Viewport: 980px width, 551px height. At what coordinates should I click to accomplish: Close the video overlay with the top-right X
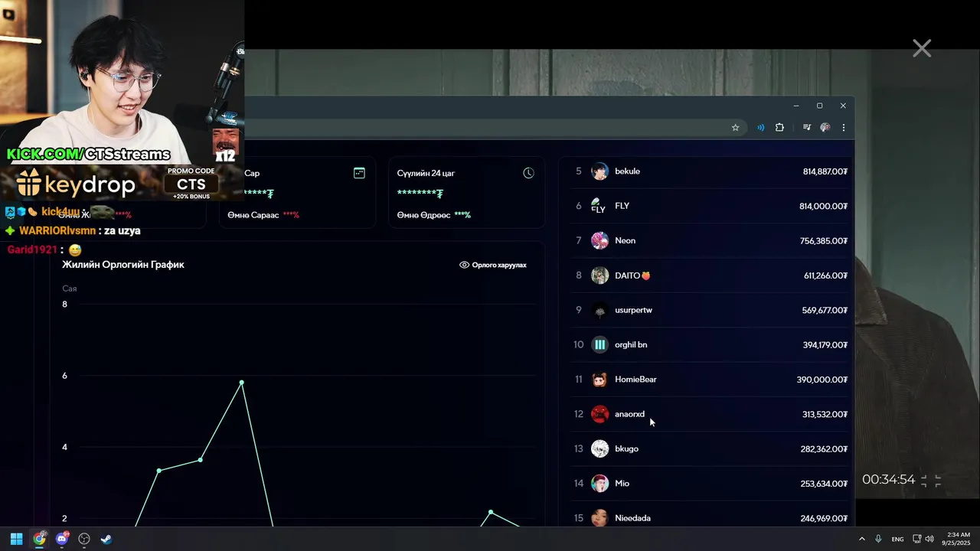pyautogui.click(x=922, y=48)
